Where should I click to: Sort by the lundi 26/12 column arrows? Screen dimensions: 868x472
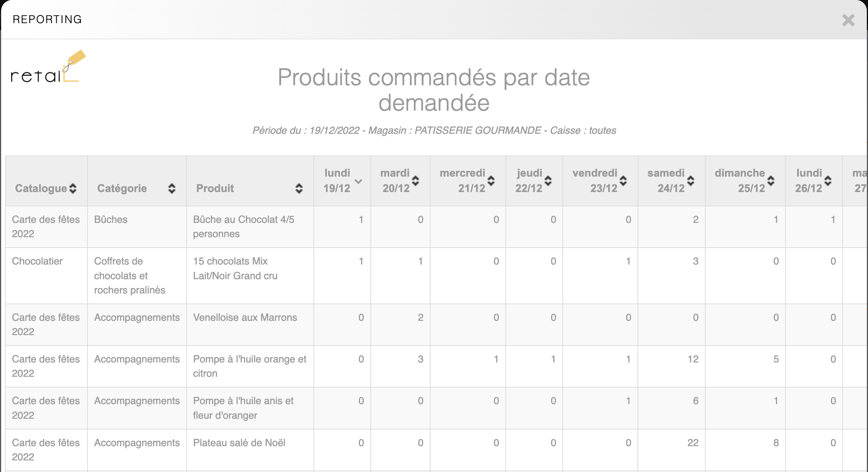pyautogui.click(x=828, y=181)
